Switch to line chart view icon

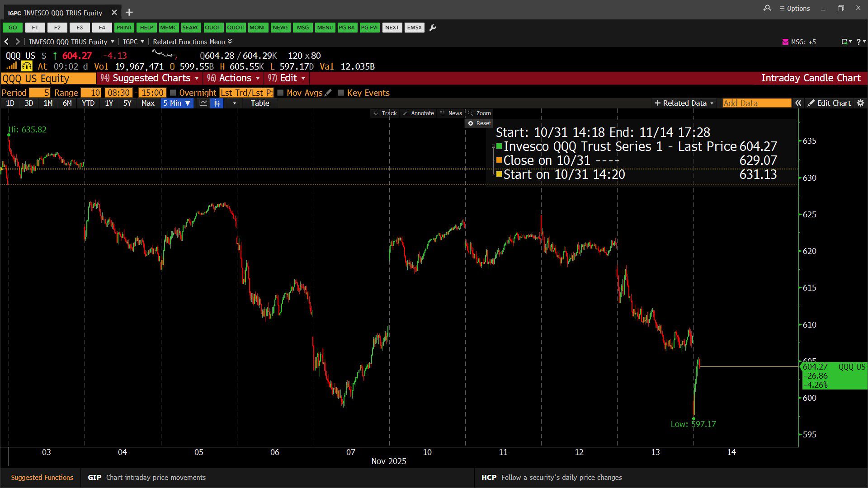click(x=203, y=103)
